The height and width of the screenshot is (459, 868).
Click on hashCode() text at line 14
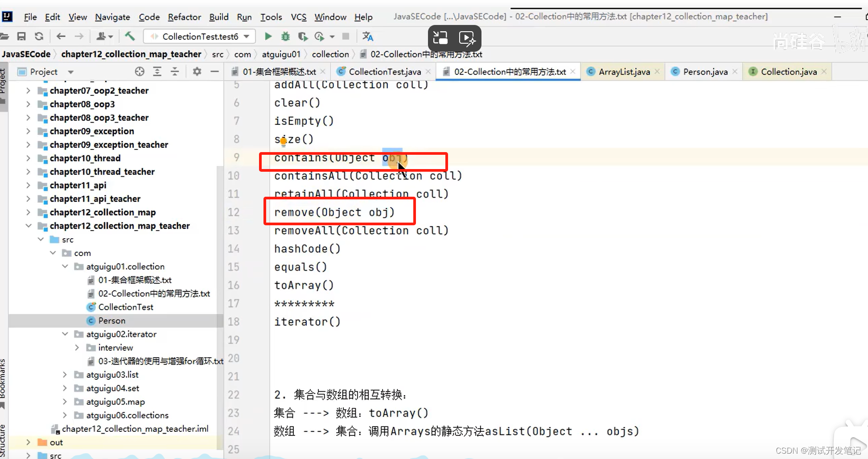[x=307, y=248]
